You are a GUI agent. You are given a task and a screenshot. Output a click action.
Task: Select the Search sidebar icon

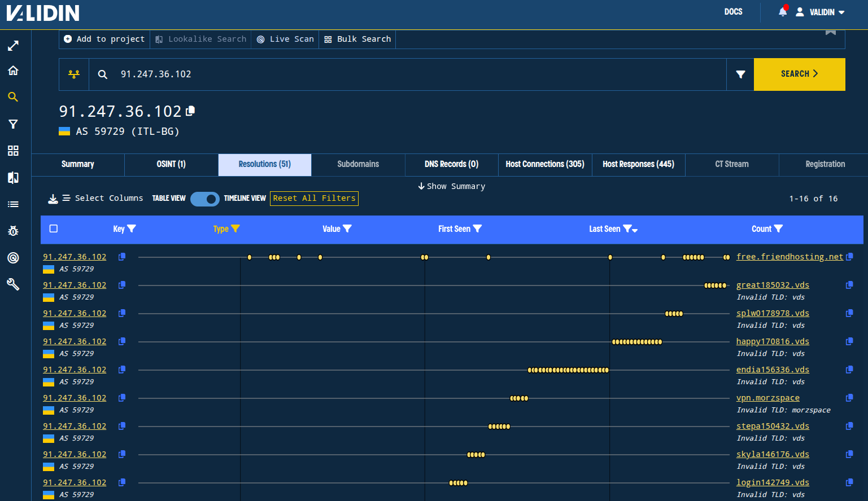(x=13, y=97)
